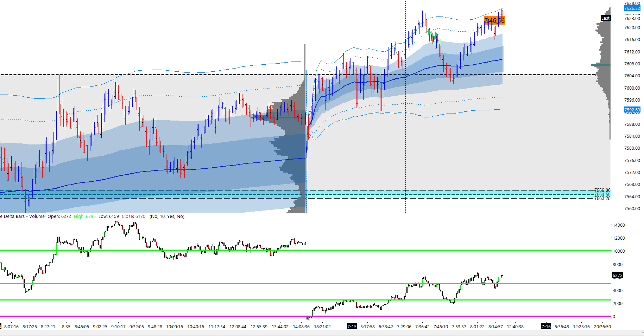The image size is (644, 336).
Task: Click the teal marker on the right volume profile
Action: (x=601, y=65)
